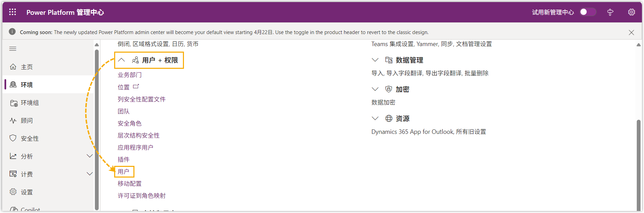The height and width of the screenshot is (213, 644).
Task: Toggle the 试用新管理中心 switch
Action: (x=587, y=12)
